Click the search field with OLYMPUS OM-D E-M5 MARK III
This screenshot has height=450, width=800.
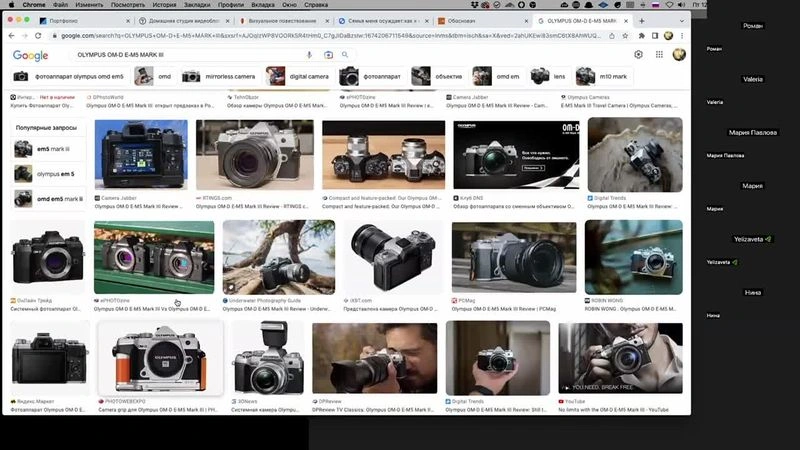point(189,55)
